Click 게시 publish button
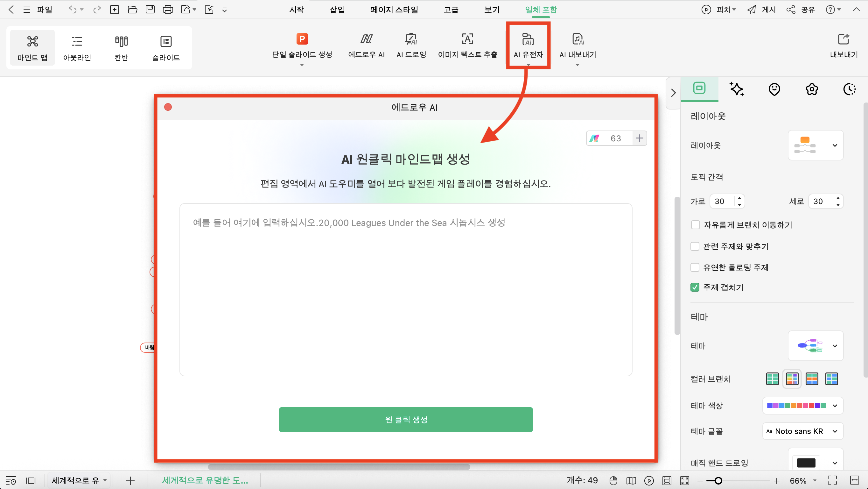The height and width of the screenshot is (489, 868). (761, 10)
